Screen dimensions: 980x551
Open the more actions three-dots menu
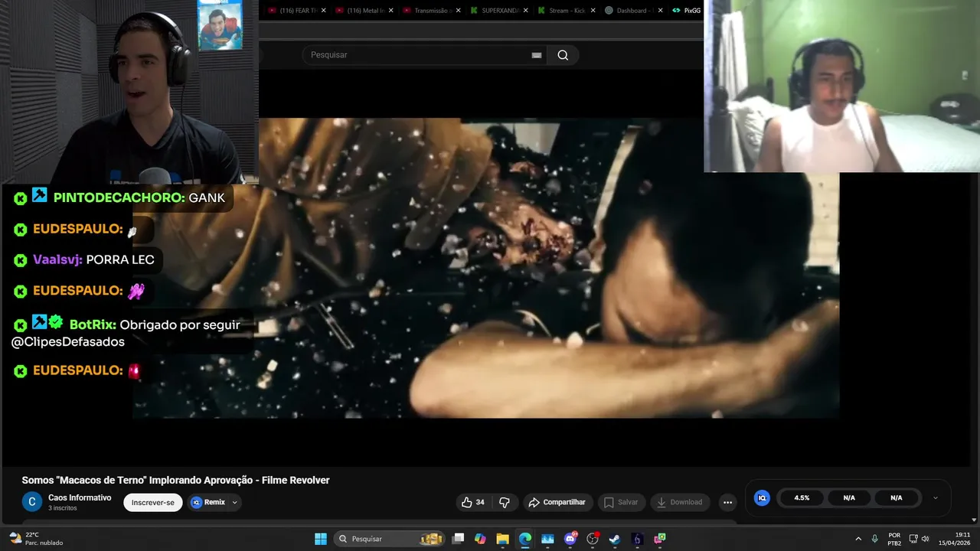click(727, 502)
